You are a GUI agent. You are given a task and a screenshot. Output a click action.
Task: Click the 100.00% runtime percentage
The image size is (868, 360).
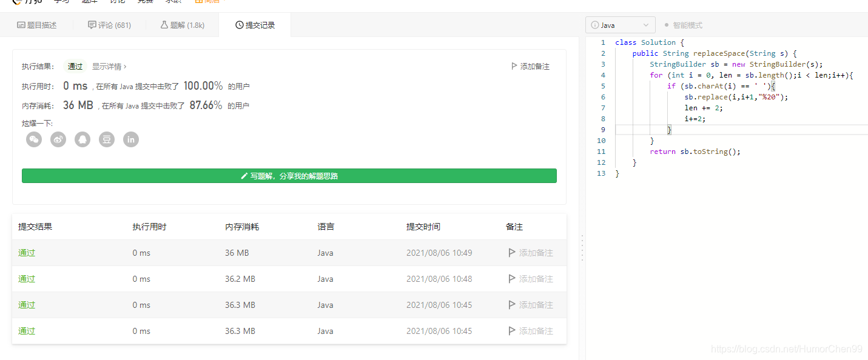pos(203,86)
